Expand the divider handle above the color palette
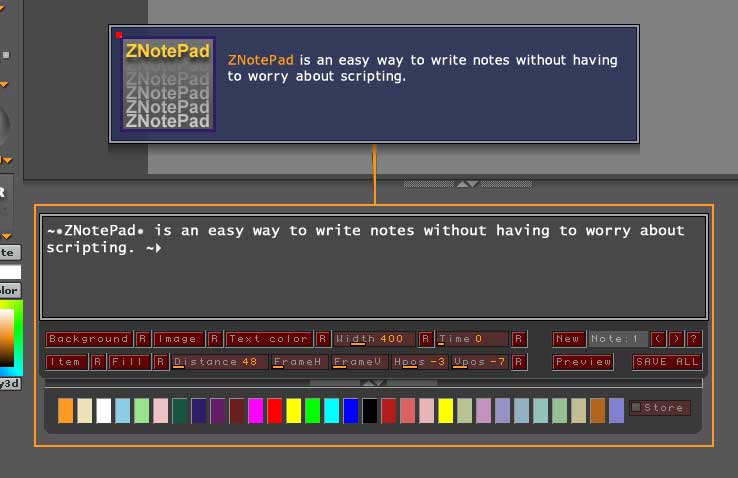The image size is (738, 478). point(372,383)
